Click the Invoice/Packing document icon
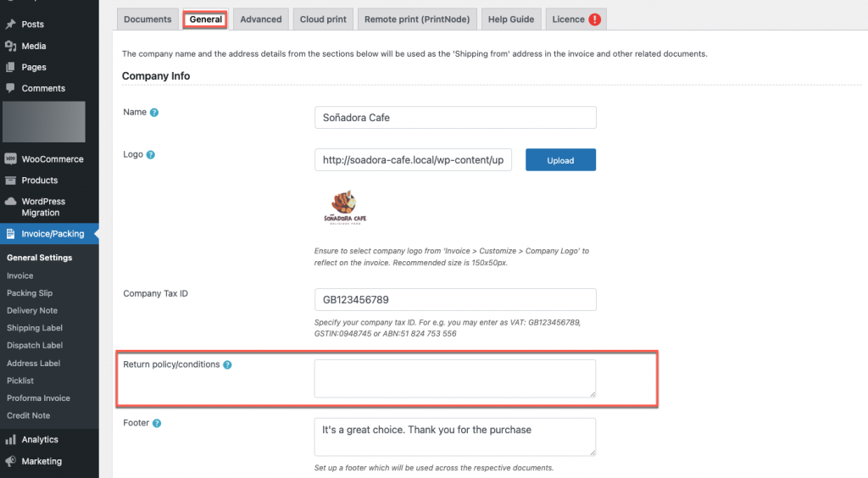Viewport: 868px width, 478px height. tap(10, 233)
